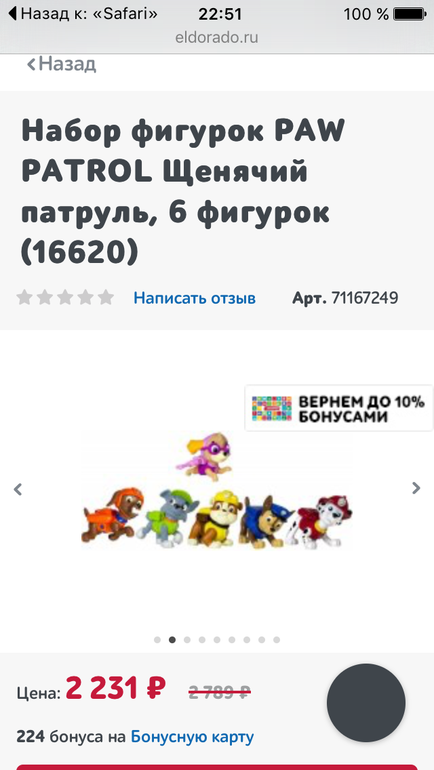Tap the colorful bonus program logo
434x770 pixels.
271,409
